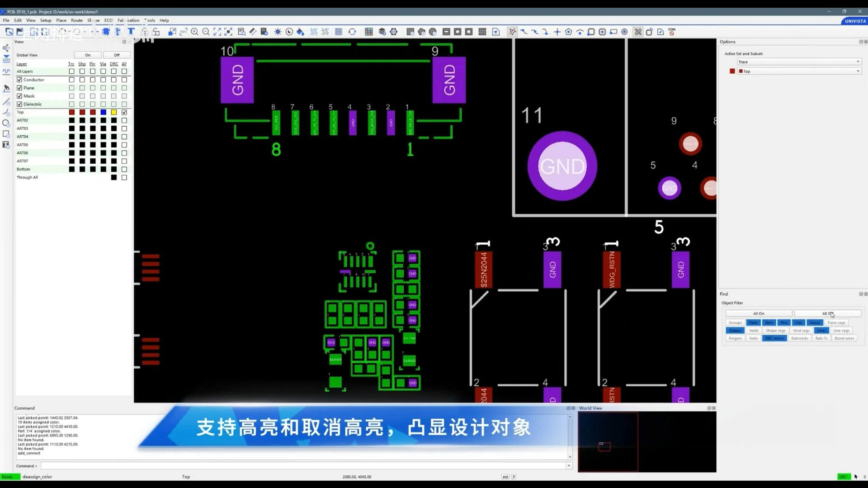Select the Zoom Out tool
868x488 pixels.
point(206,32)
